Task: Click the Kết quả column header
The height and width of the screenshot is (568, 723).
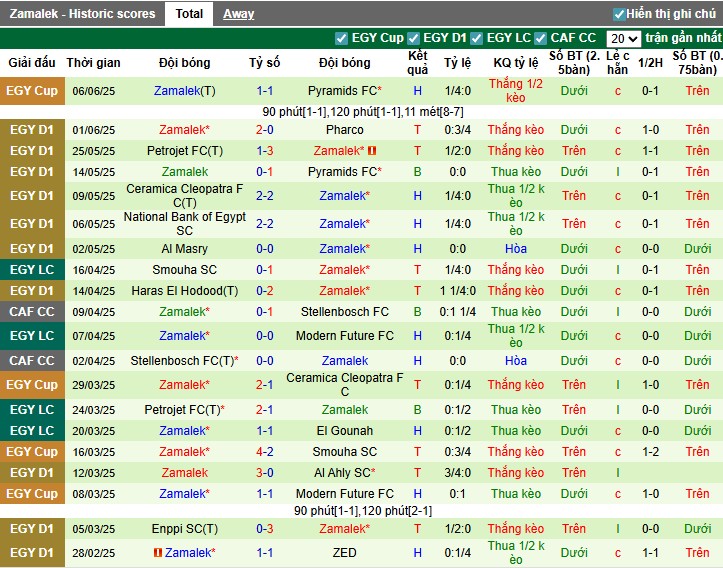Action: [x=418, y=63]
